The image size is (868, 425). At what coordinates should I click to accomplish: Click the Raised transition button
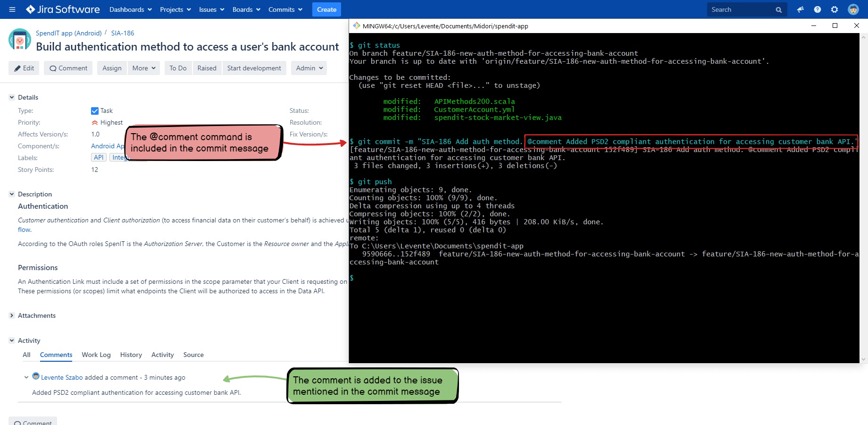pyautogui.click(x=207, y=68)
